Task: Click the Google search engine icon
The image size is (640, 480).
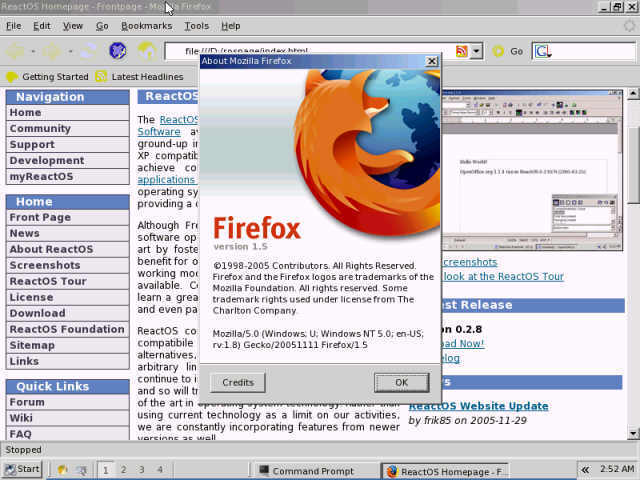Action: (x=543, y=51)
